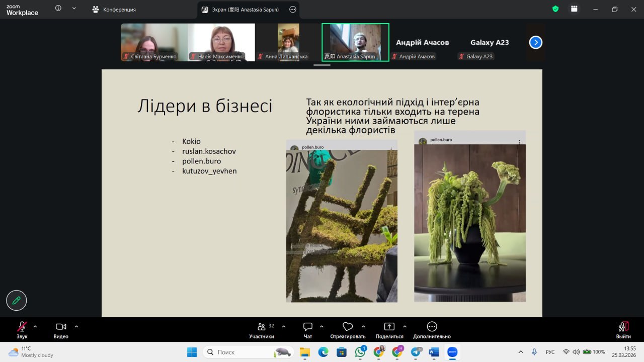The width and height of the screenshot is (644, 362).
Task: Open the meeting info icon
Action: (58, 9)
